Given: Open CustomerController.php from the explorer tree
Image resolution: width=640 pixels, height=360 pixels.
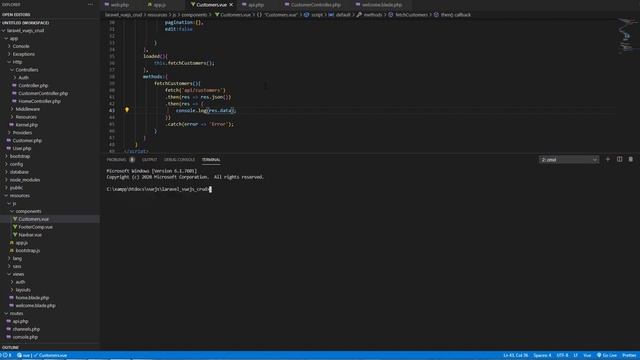Looking at the screenshot, I should click(43, 93).
